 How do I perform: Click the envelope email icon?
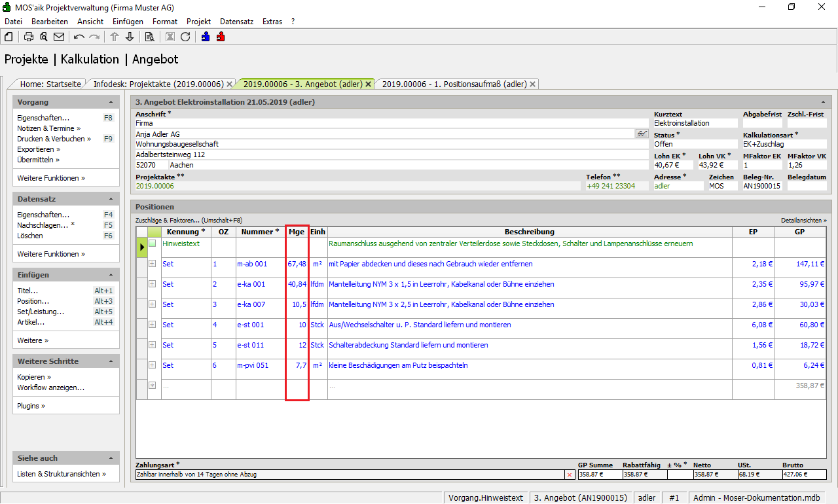pyautogui.click(x=59, y=37)
